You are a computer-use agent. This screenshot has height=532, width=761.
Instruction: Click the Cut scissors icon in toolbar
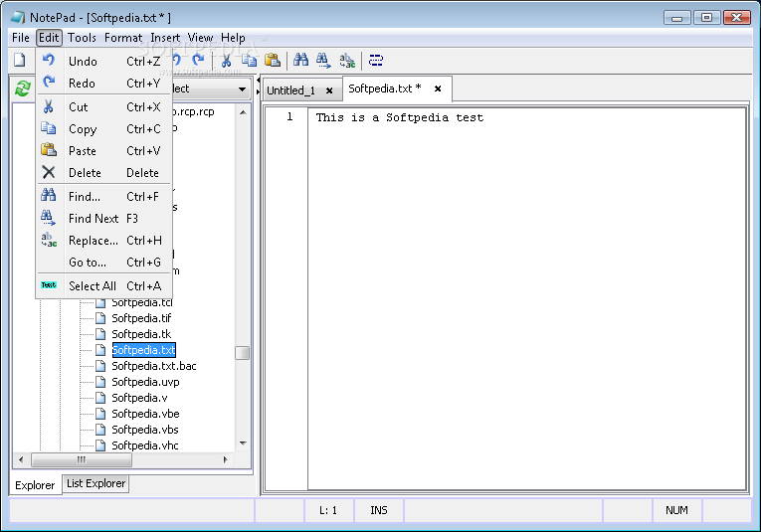(226, 60)
